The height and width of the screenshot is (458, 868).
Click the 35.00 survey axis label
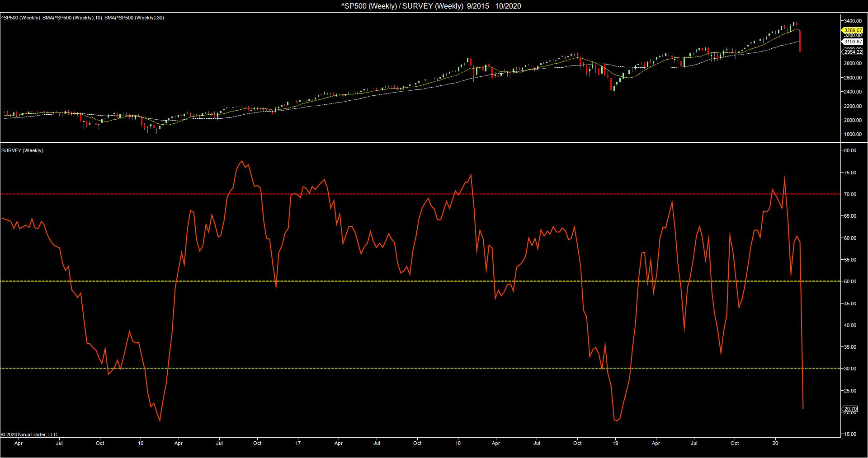point(850,347)
